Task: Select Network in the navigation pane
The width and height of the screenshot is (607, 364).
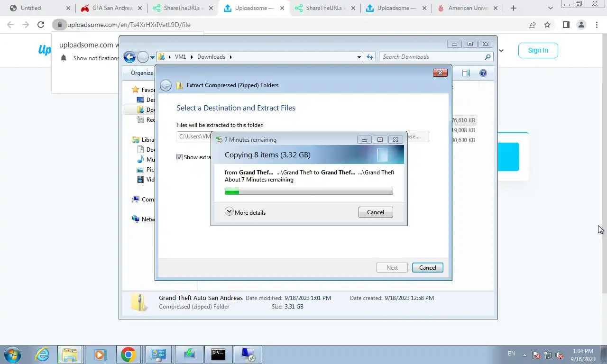Action: [144, 219]
